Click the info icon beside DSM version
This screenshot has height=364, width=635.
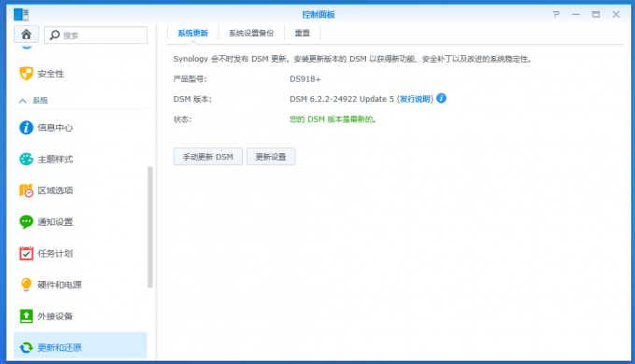click(x=442, y=98)
